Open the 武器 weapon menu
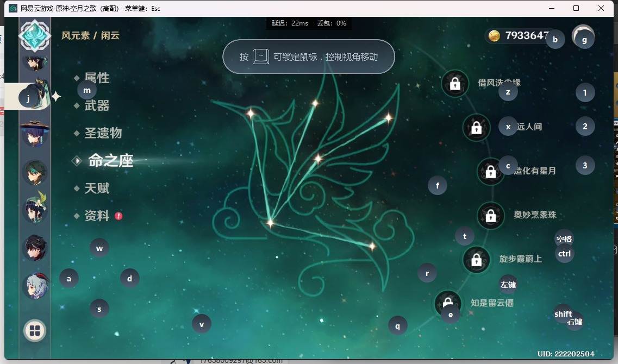The width and height of the screenshot is (618, 364). click(x=97, y=105)
